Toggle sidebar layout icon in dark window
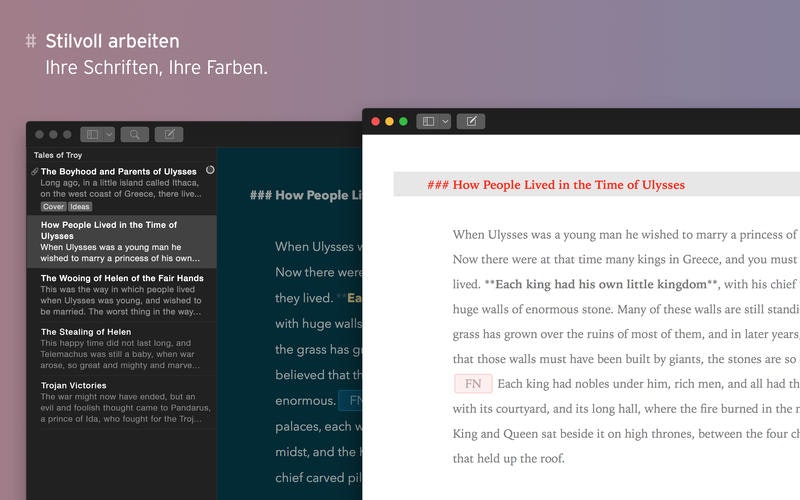 [92, 134]
